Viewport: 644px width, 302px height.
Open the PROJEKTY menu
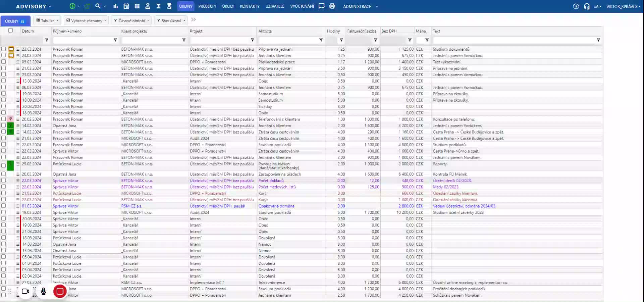pyautogui.click(x=207, y=6)
